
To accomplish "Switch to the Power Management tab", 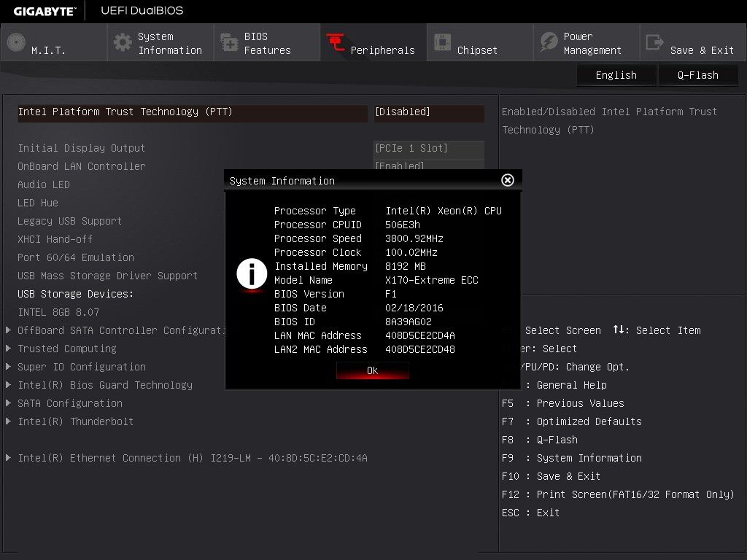I will (x=587, y=43).
